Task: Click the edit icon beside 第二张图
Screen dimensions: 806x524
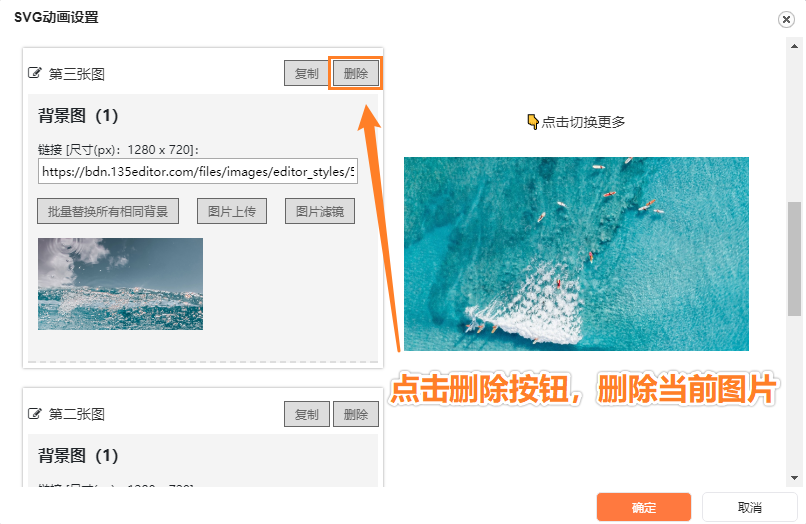Action: pos(34,413)
